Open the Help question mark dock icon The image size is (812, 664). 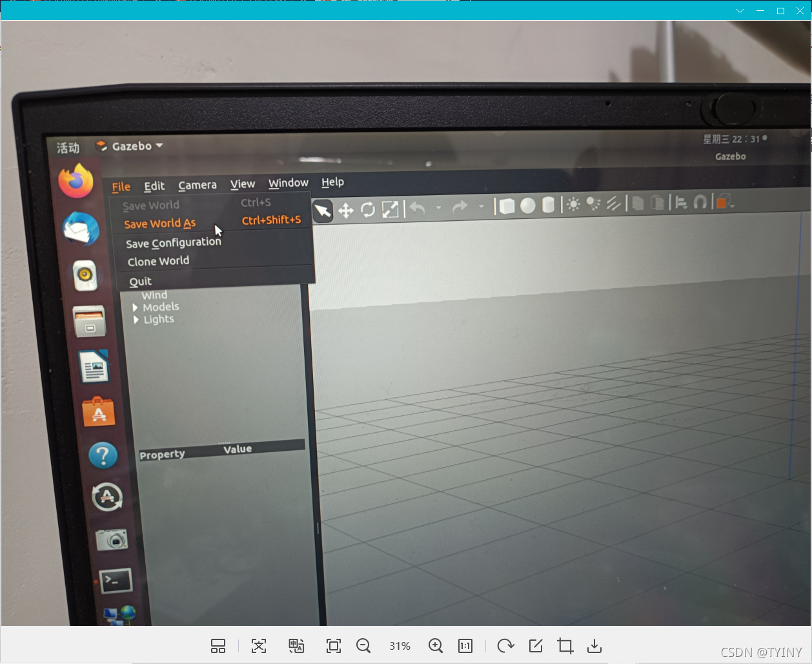[x=103, y=455]
